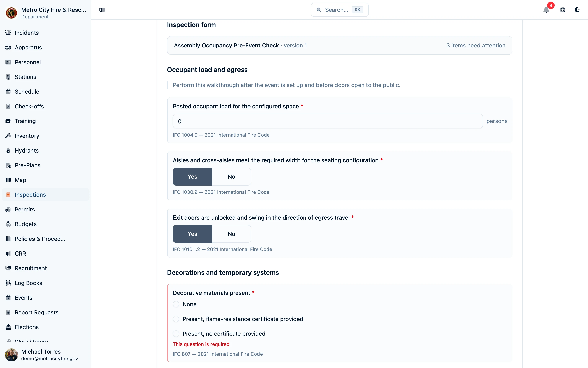Image resolution: width=588 pixels, height=368 pixels.
Task: Choose None for decorative materials
Action: (176, 304)
